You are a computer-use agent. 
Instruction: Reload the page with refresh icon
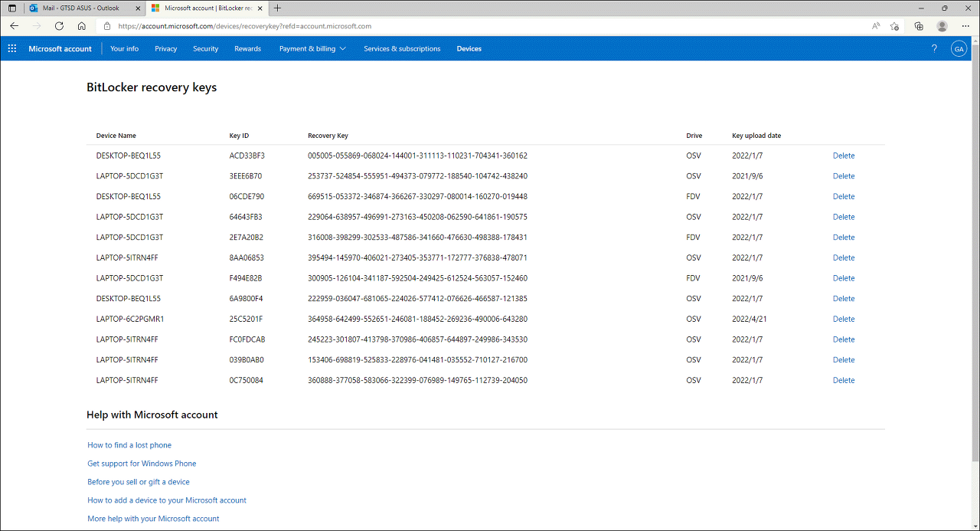click(59, 26)
